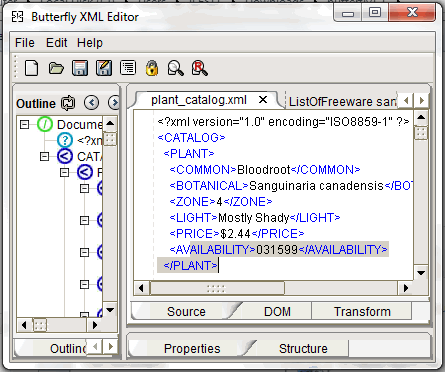Collapse the first PLANT node under CATALOG
Screen dimensions: 445x372
[x=64, y=172]
